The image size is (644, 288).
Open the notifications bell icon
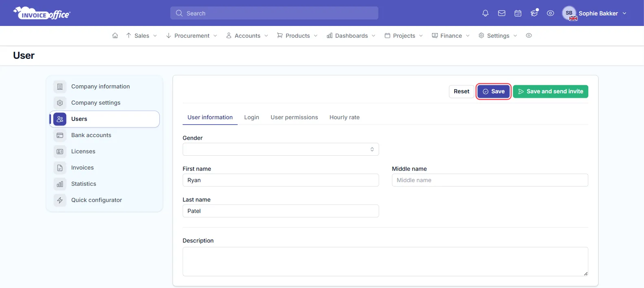pos(485,13)
